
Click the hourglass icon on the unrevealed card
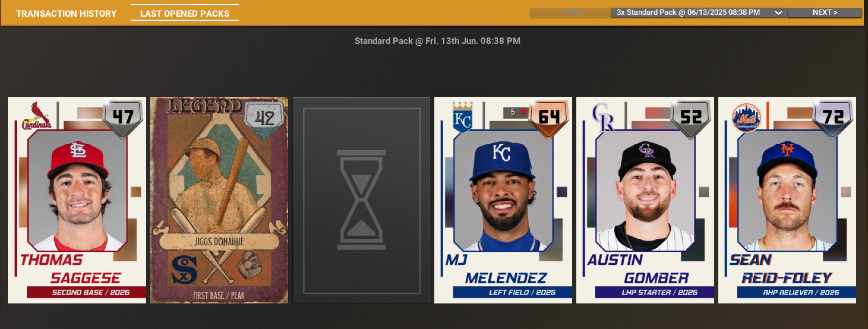(361, 200)
